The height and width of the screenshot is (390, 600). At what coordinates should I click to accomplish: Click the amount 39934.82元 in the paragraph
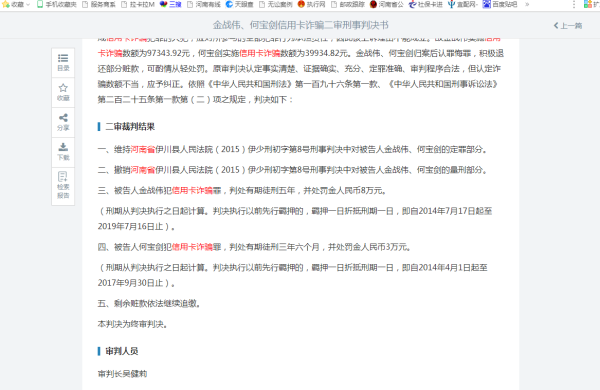pos(326,53)
